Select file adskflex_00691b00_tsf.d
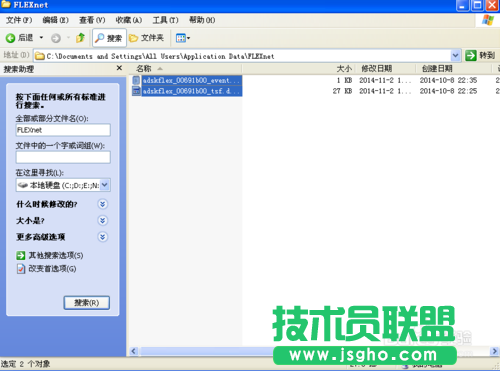The height and width of the screenshot is (371, 500). pyautogui.click(x=192, y=91)
